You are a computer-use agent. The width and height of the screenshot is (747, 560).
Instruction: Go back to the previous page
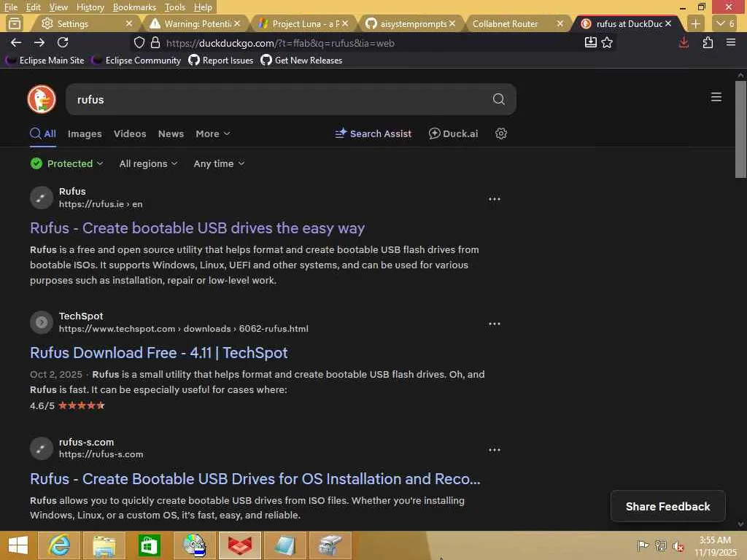(x=16, y=42)
